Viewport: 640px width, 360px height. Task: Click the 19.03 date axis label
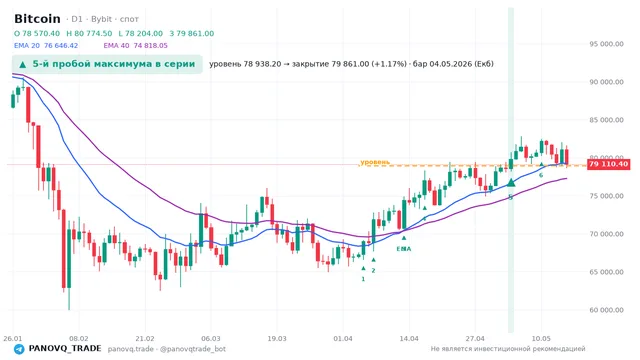(x=277, y=338)
